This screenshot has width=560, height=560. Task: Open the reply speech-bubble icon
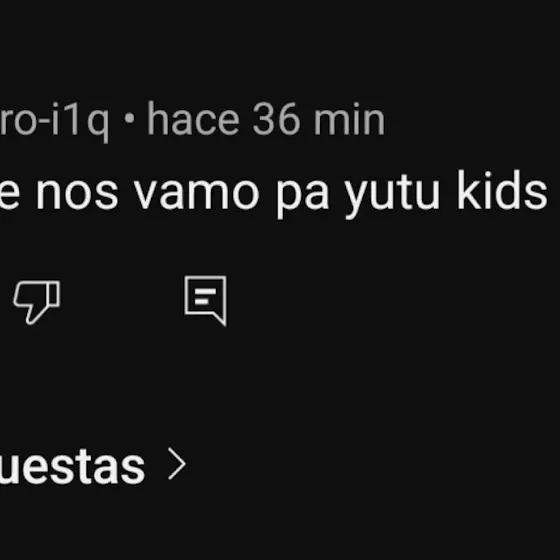tap(205, 301)
